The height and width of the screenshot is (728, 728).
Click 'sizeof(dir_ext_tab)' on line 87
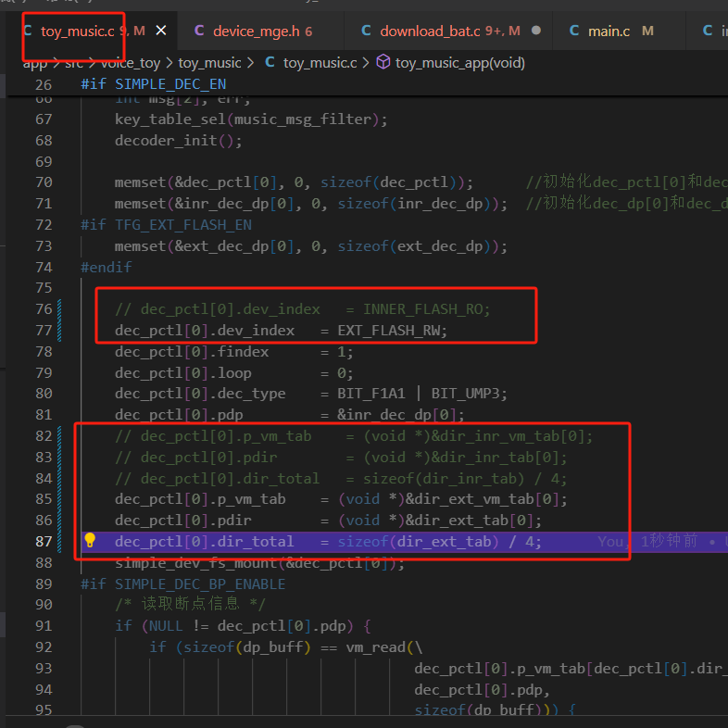point(418,541)
